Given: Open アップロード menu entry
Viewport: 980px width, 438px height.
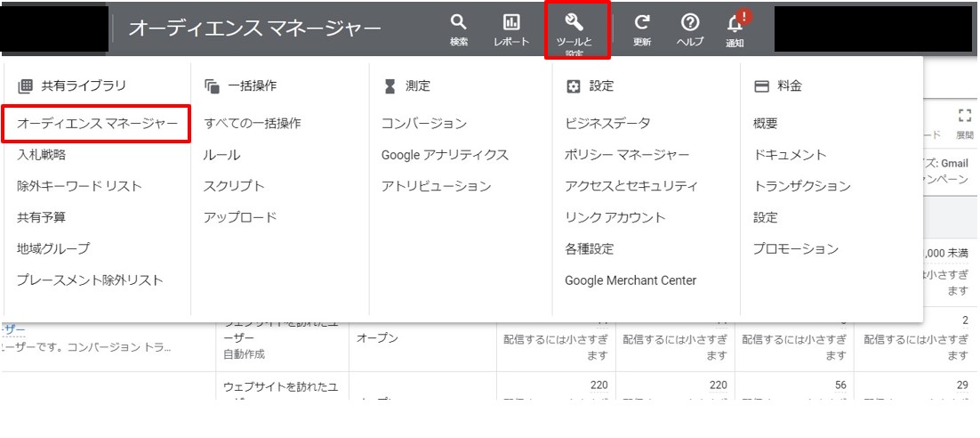Looking at the screenshot, I should pyautogui.click(x=239, y=217).
